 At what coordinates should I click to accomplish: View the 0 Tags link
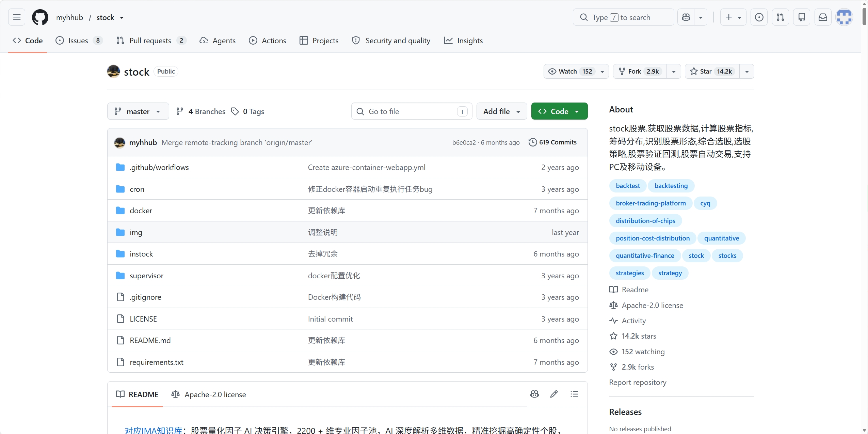247,111
